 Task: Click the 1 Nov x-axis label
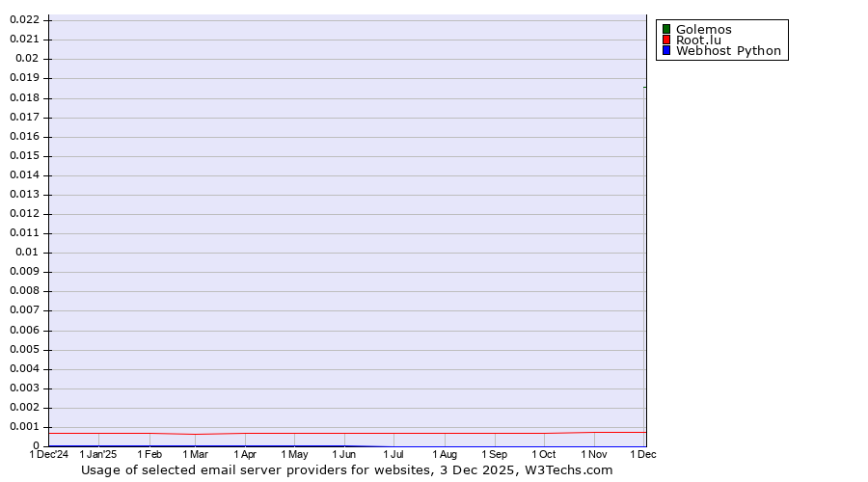594,454
